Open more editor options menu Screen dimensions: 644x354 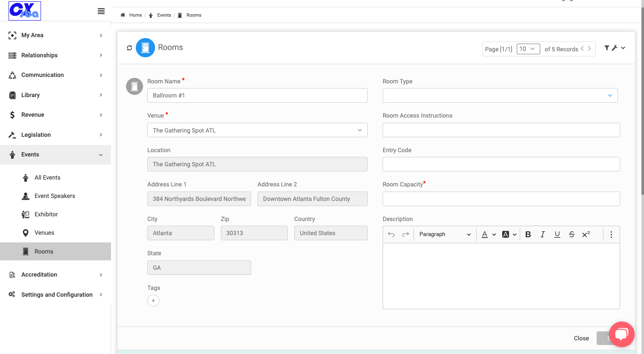(x=611, y=234)
